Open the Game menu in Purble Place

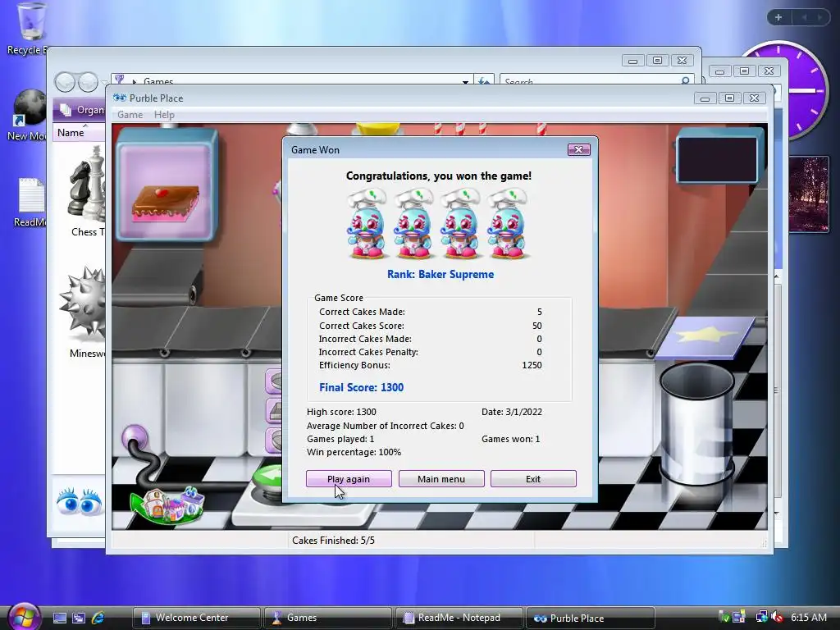[130, 115]
